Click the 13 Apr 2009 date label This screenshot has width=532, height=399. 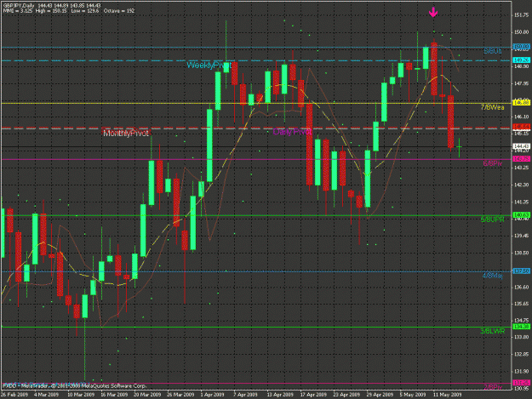coord(280,395)
